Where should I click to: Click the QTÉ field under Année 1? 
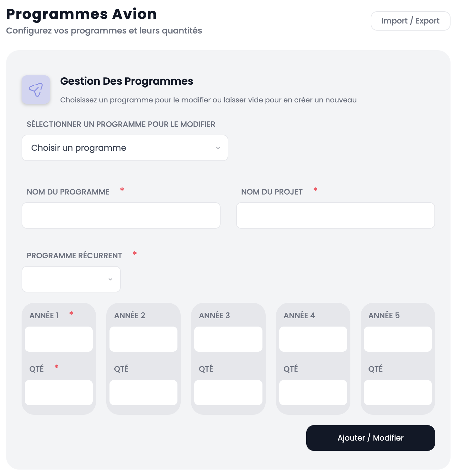coord(59,393)
